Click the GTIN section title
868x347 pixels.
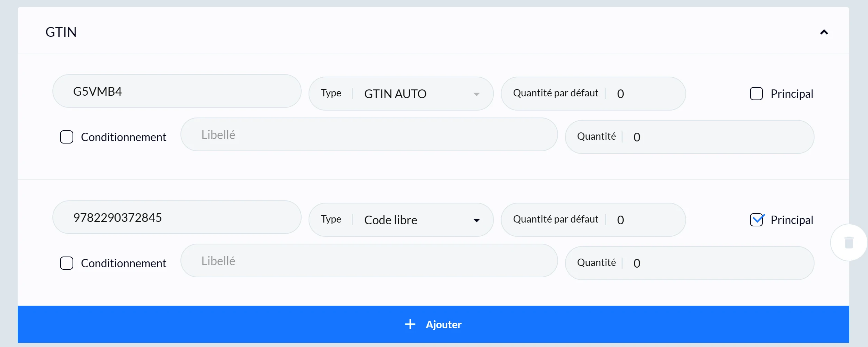(61, 32)
